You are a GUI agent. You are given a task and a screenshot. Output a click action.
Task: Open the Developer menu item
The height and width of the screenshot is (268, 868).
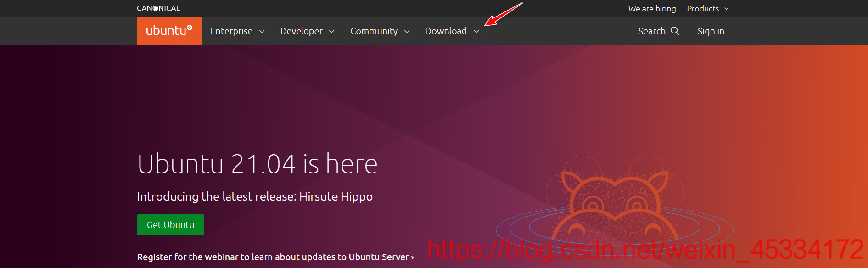(x=301, y=31)
